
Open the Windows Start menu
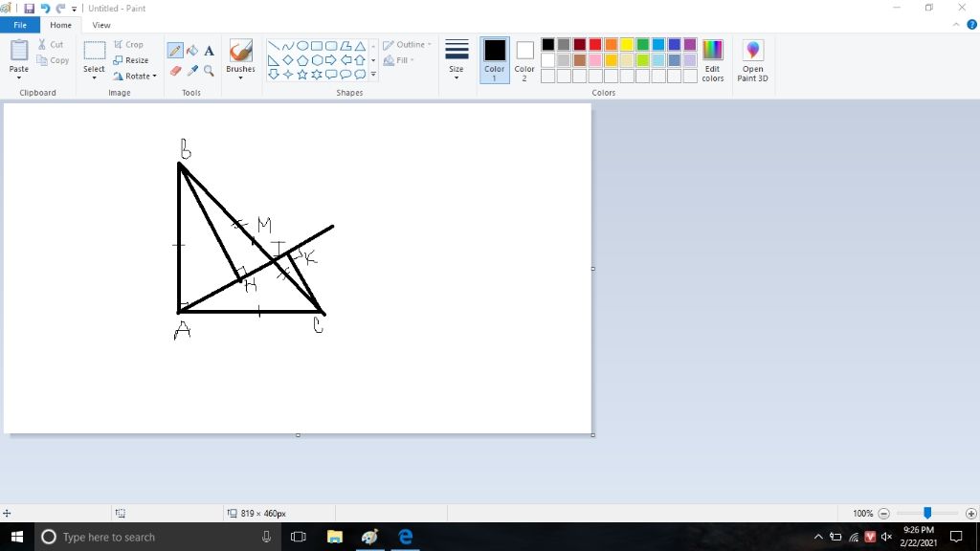click(17, 537)
